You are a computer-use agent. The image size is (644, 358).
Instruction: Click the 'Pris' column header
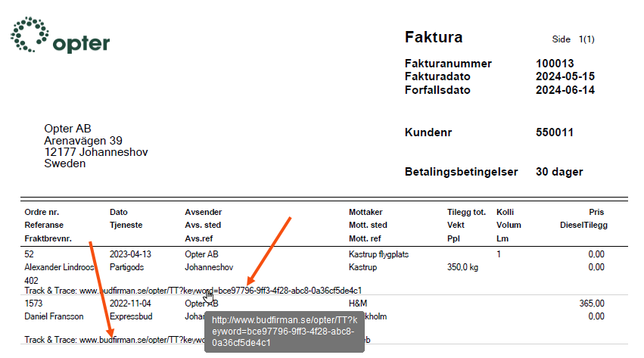coord(596,212)
